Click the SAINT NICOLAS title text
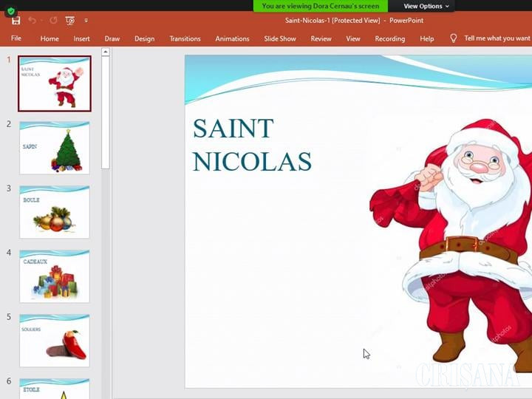532x399 pixels. [x=251, y=145]
